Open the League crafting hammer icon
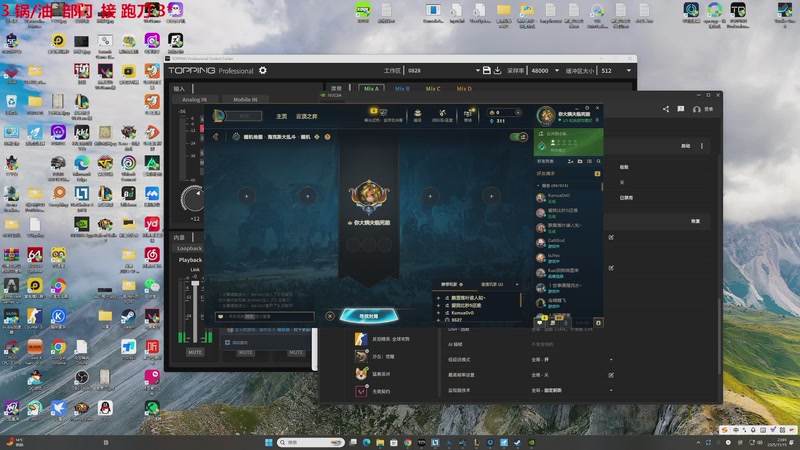 442,114
